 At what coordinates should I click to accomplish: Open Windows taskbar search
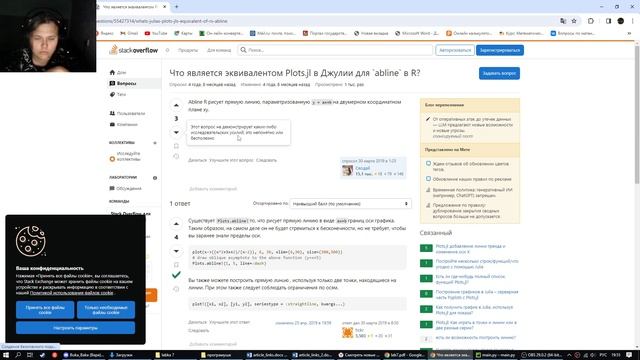(18, 355)
